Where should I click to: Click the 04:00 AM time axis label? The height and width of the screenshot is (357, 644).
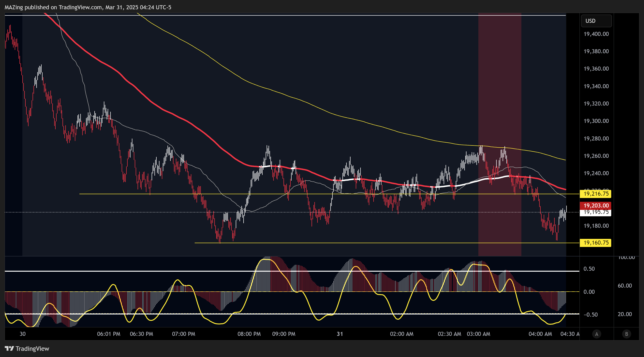tap(540, 334)
